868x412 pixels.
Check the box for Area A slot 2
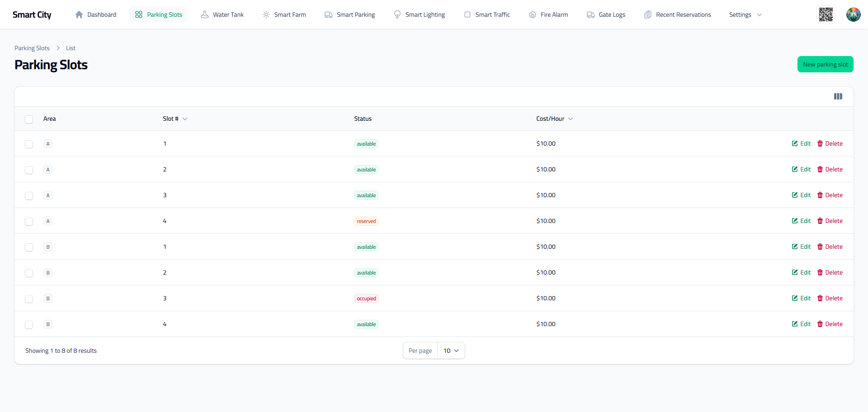pyautogui.click(x=29, y=170)
